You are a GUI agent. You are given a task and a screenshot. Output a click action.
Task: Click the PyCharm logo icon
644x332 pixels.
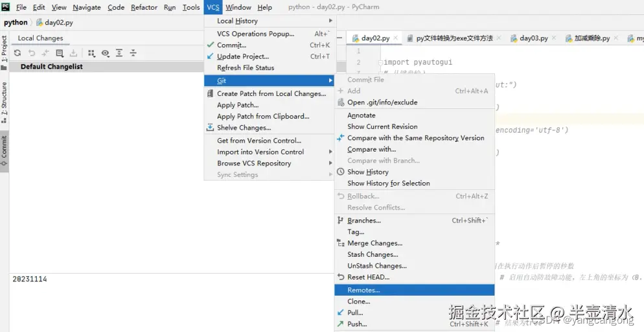click(x=5, y=6)
